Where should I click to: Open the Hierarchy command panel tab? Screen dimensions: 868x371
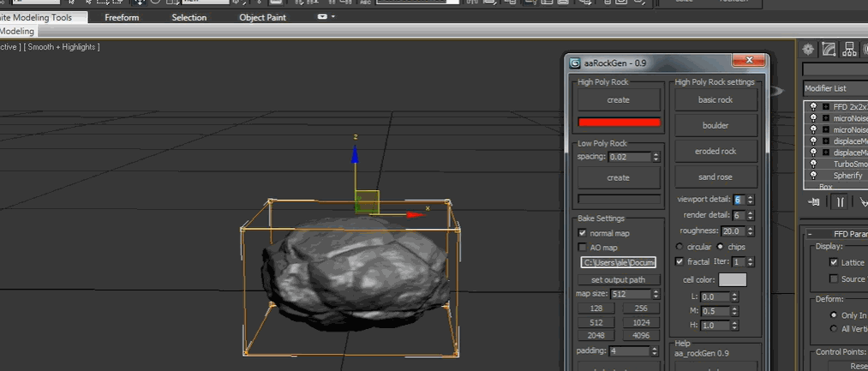click(849, 50)
